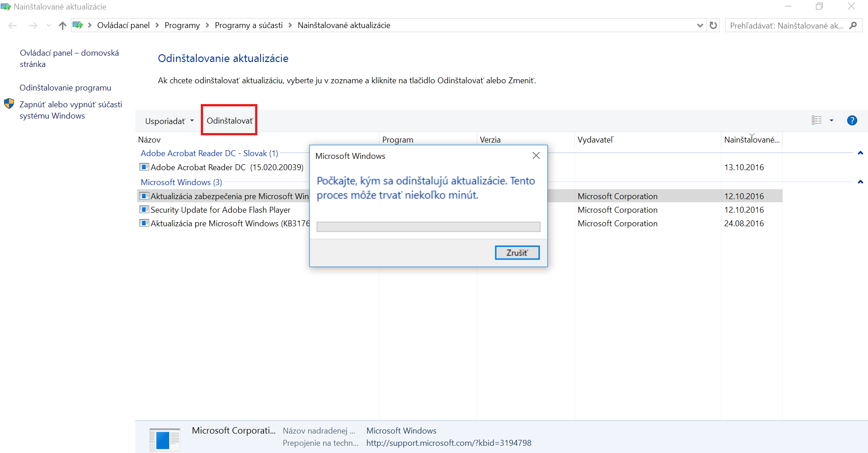Click Microsoft Windows value in details pane
Screen dimensions: 868x453
401,431
